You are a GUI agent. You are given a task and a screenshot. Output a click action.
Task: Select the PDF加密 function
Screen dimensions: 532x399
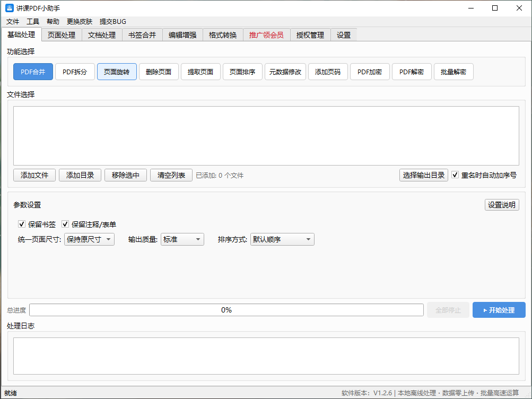370,72
